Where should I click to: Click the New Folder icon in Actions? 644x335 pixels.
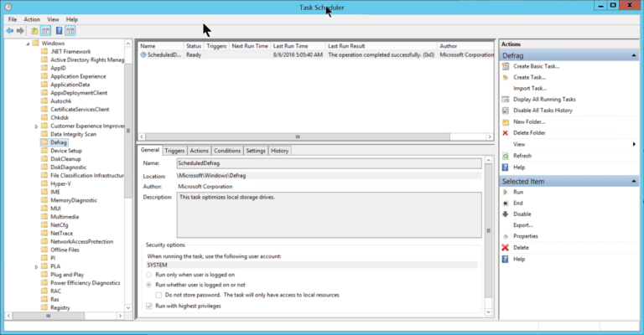point(506,121)
